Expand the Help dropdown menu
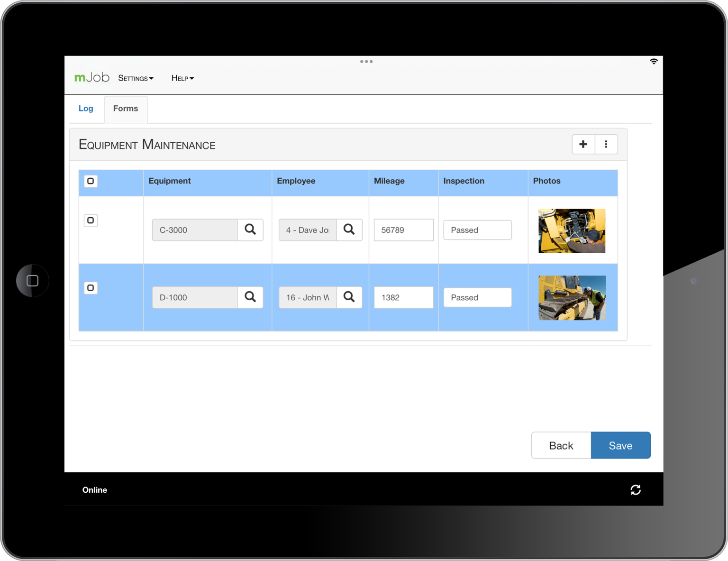The image size is (728, 561). (x=182, y=78)
